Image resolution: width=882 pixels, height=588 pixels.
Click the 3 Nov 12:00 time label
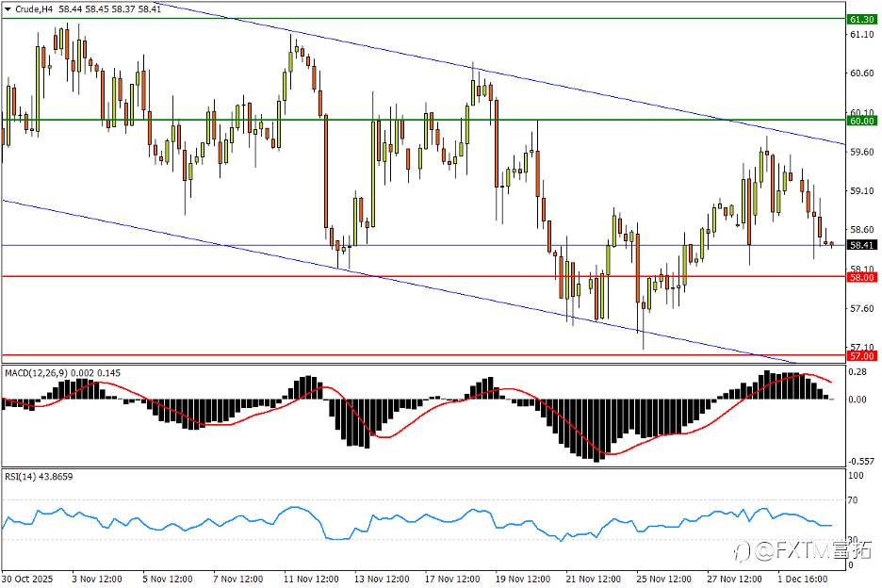click(97, 579)
